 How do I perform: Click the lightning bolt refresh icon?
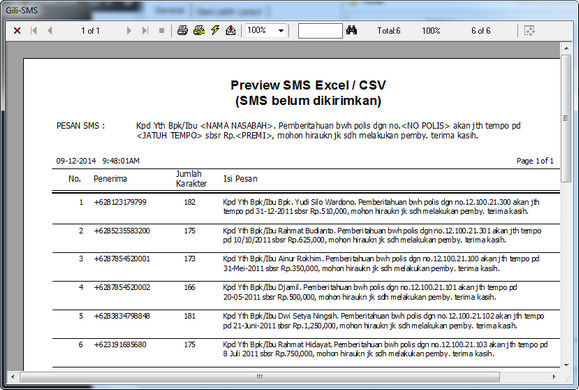pos(215,30)
